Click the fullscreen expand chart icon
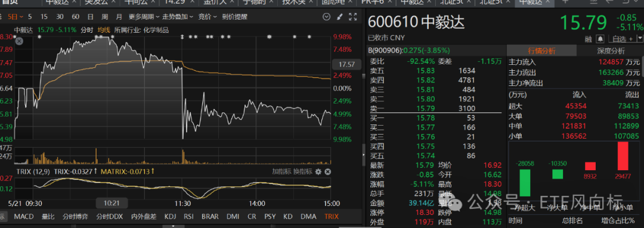The image size is (644, 228). (x=352, y=17)
